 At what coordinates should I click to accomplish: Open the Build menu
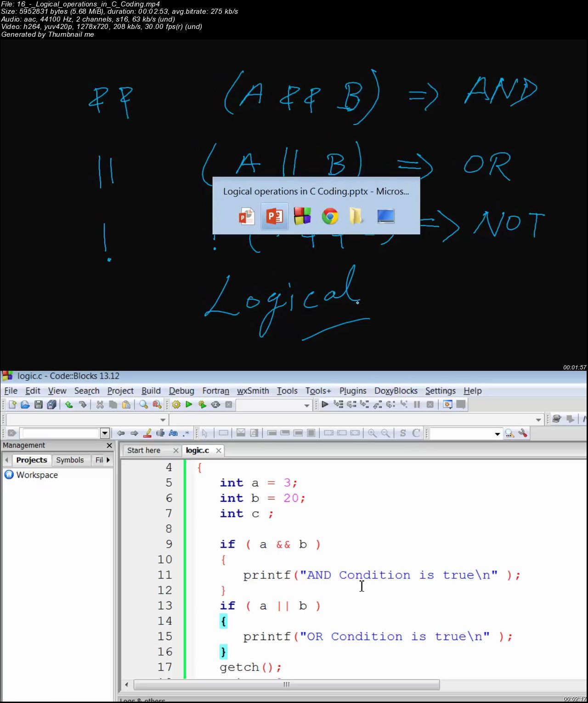pyautogui.click(x=151, y=391)
